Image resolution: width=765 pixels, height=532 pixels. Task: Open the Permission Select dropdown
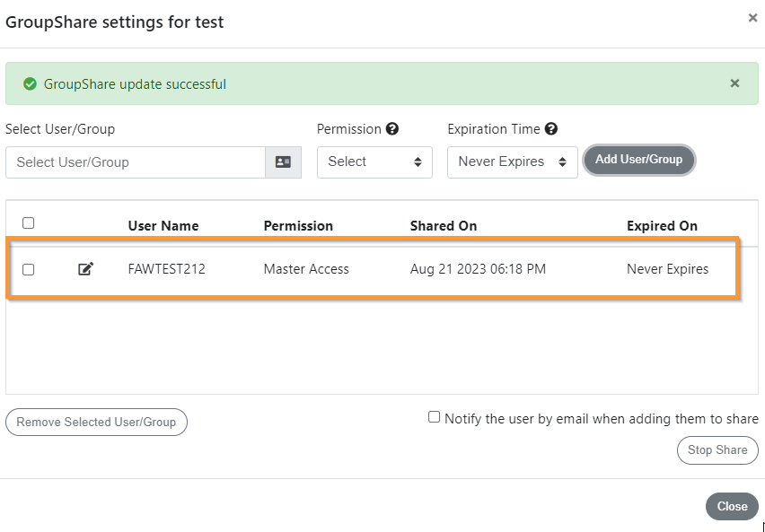[374, 161]
